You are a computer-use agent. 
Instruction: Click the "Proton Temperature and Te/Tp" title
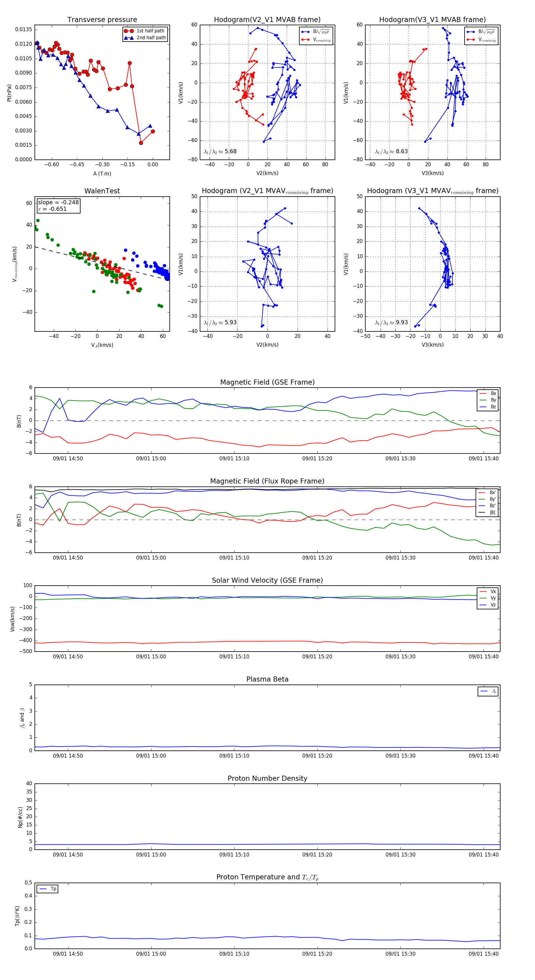[x=267, y=877]
